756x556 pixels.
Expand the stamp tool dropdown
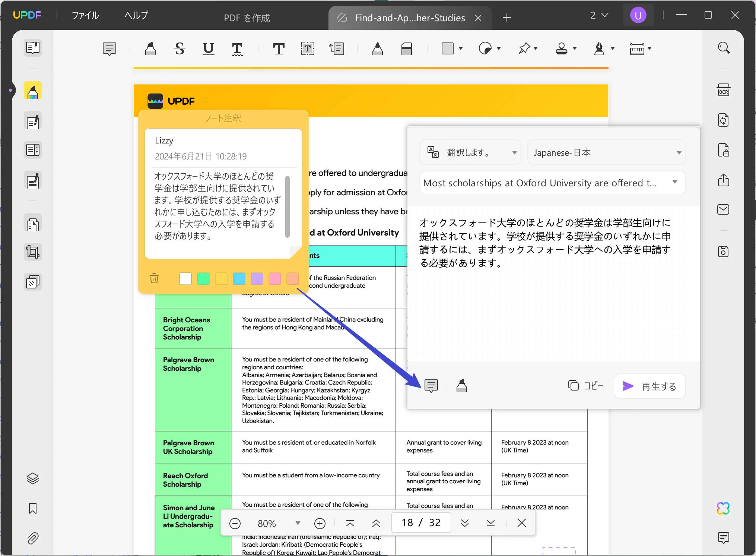point(575,48)
